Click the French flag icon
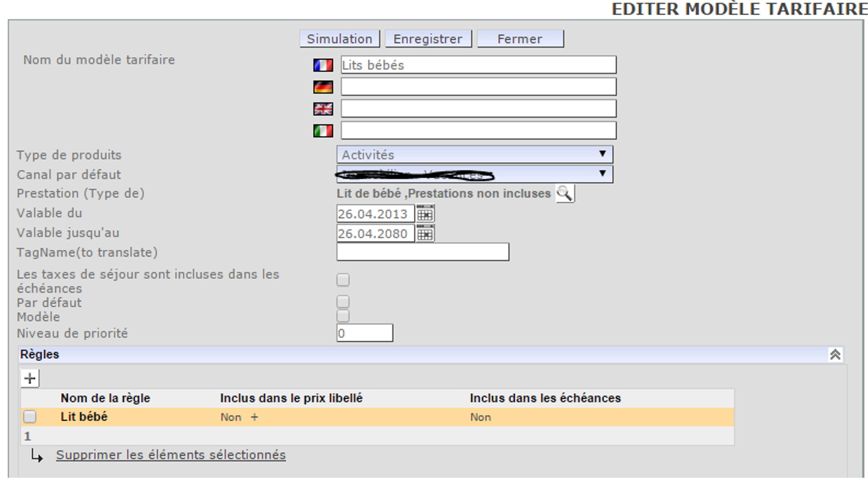868x484 pixels. point(323,65)
